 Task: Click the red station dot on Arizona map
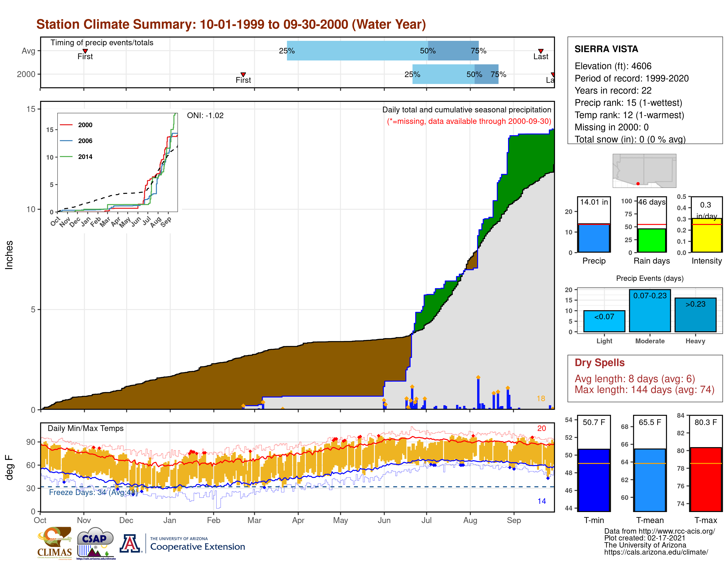coord(638,184)
